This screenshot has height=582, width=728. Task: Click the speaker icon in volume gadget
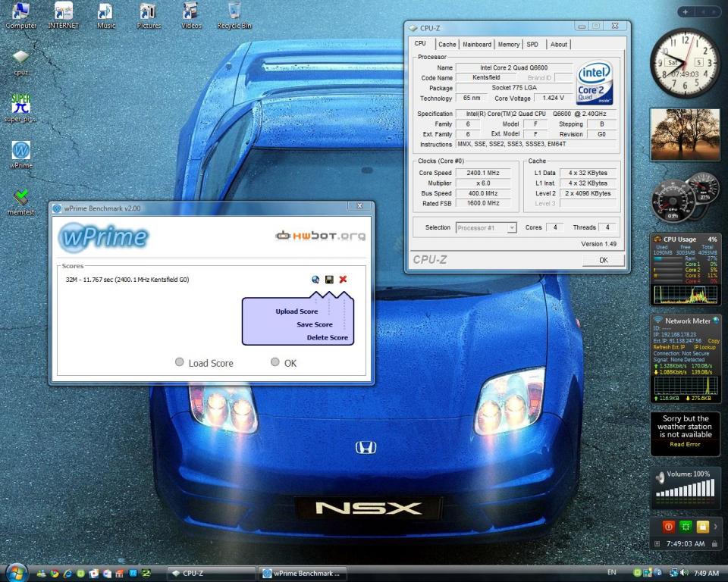[x=660, y=477]
